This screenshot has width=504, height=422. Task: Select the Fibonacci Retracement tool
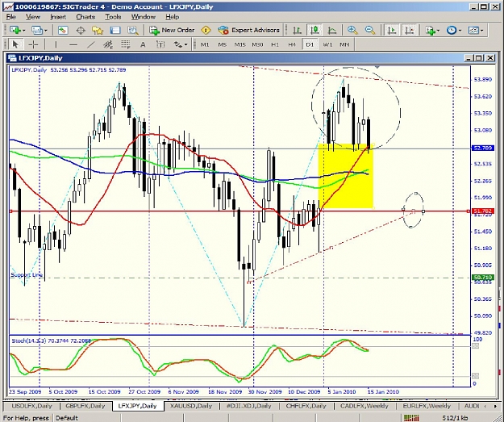click(x=125, y=44)
